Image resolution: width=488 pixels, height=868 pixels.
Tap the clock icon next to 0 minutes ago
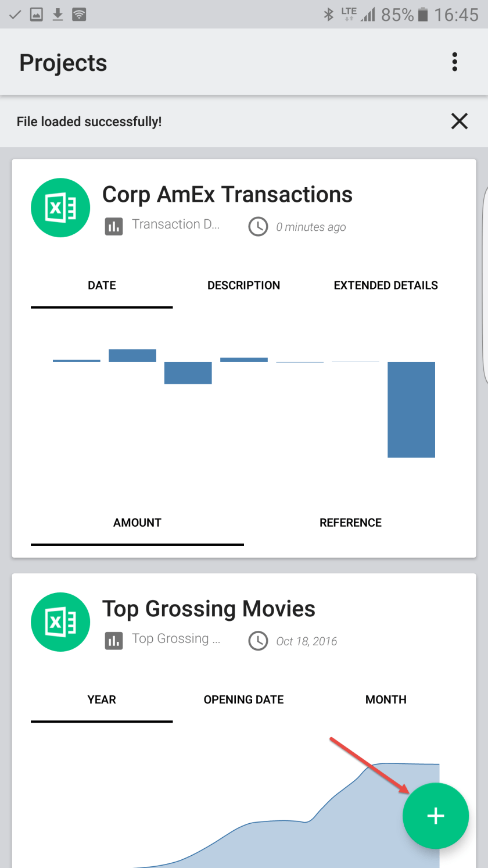258,227
